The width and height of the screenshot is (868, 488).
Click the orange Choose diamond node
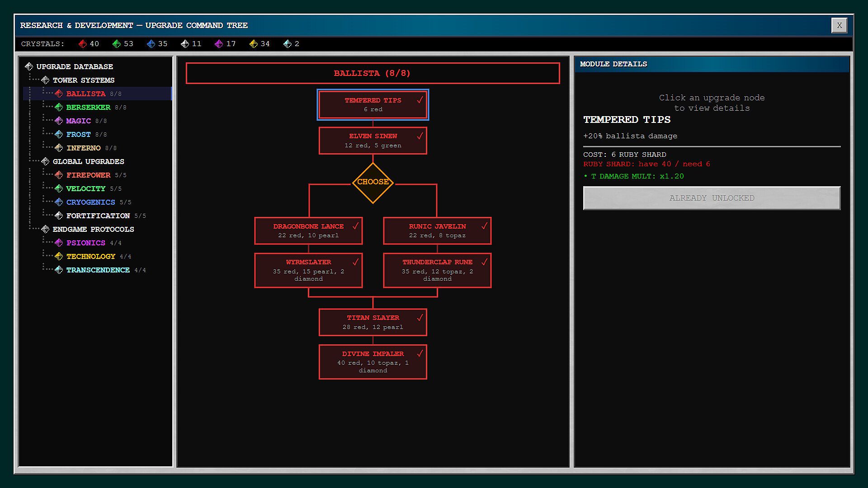tap(373, 183)
